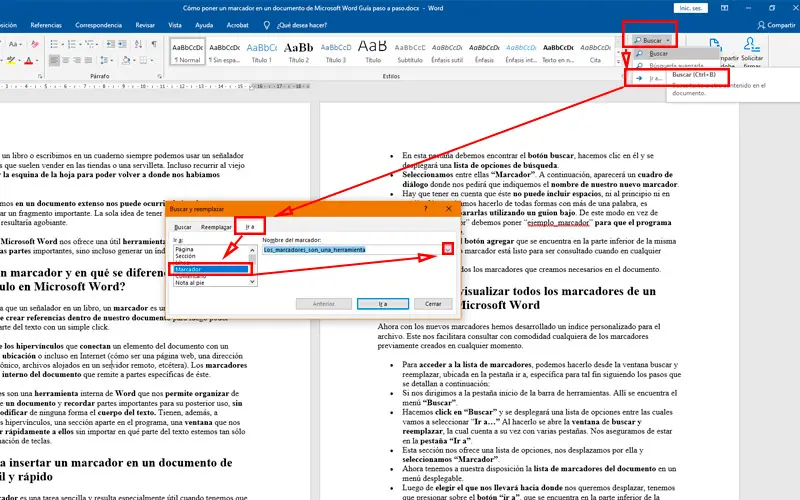This screenshot has height=500, width=800.
Task: Click the Inic. ses. sign-in button
Action: click(x=690, y=8)
